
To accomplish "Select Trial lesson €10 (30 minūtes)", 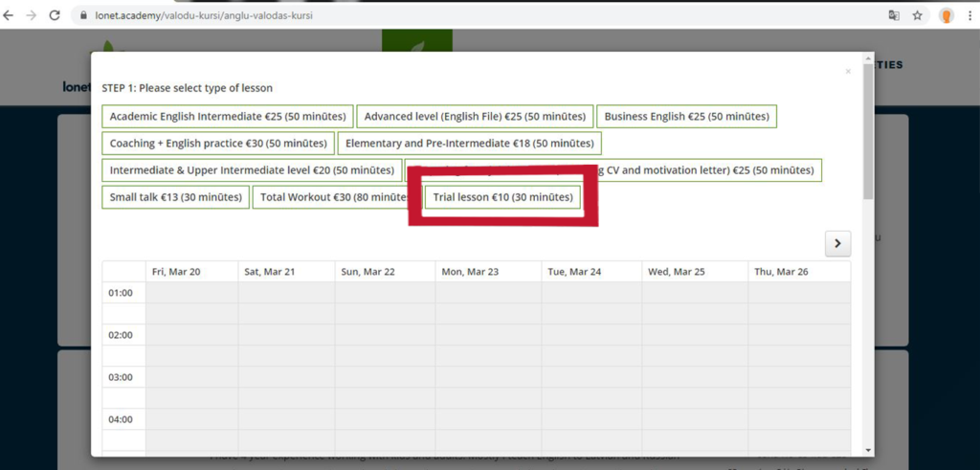I will coord(502,197).
